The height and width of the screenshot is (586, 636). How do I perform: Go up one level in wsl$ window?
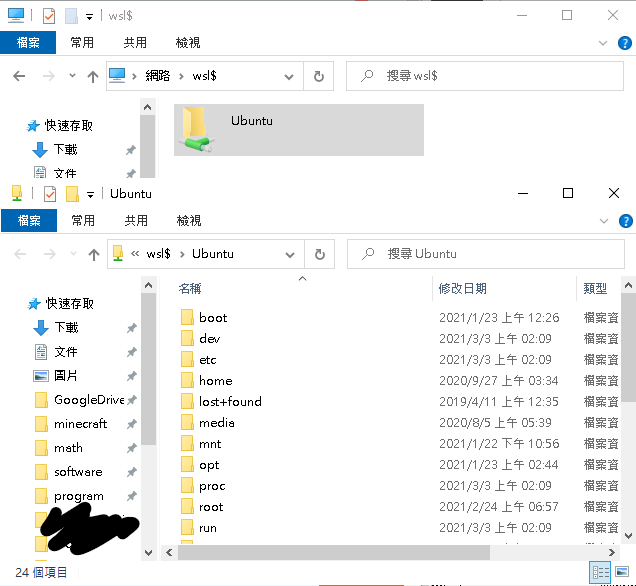pos(93,76)
